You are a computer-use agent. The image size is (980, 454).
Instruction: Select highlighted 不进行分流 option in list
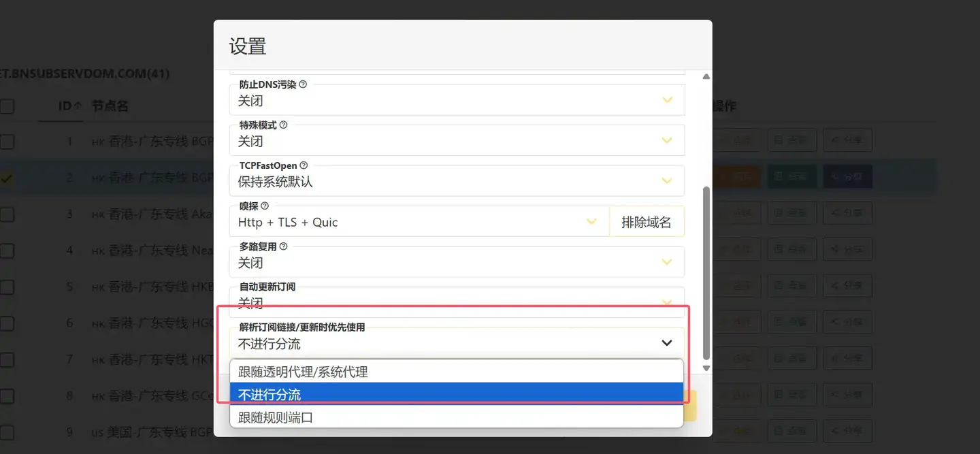[457, 394]
